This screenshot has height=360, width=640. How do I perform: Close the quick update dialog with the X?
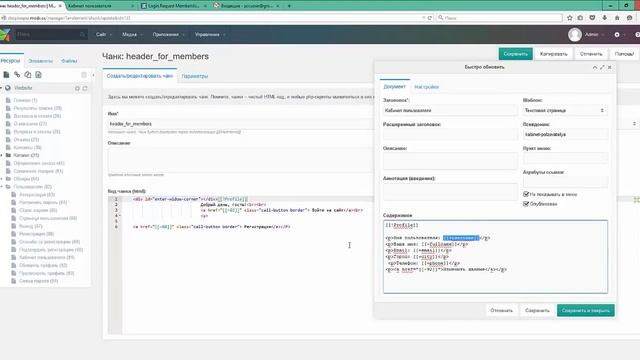click(x=609, y=67)
